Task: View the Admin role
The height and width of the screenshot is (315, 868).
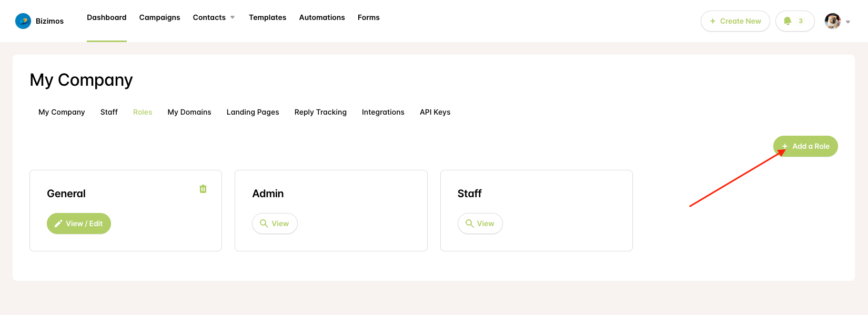Action: [x=275, y=223]
